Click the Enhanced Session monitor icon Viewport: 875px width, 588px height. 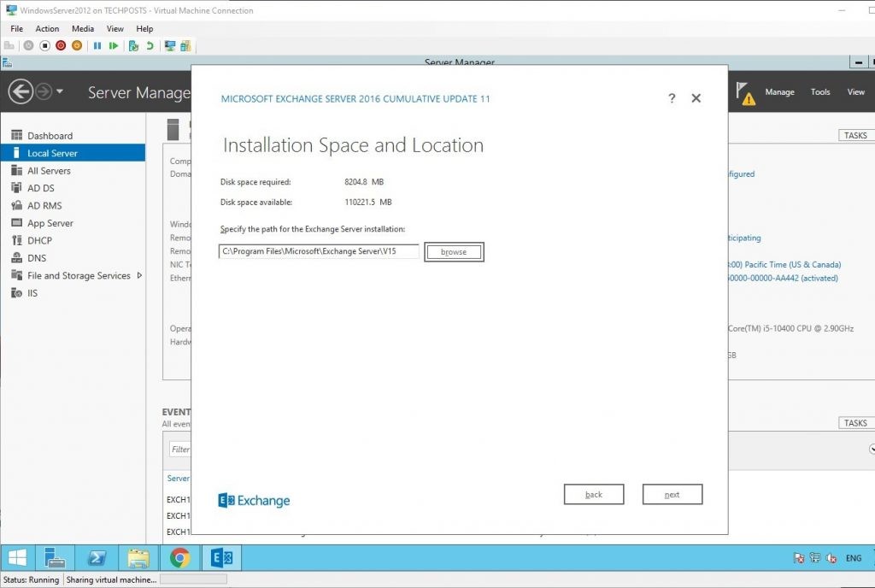click(x=170, y=46)
